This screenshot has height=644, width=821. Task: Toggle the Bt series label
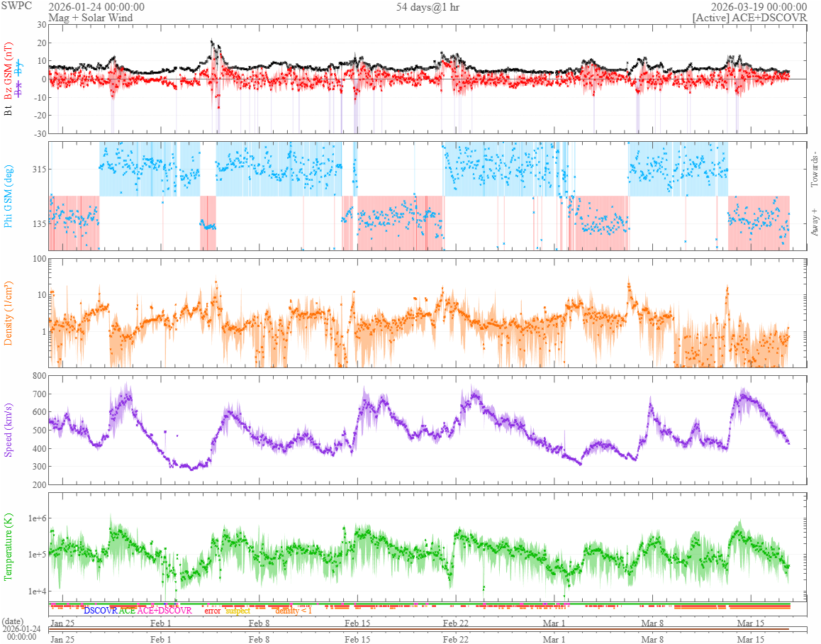8,111
